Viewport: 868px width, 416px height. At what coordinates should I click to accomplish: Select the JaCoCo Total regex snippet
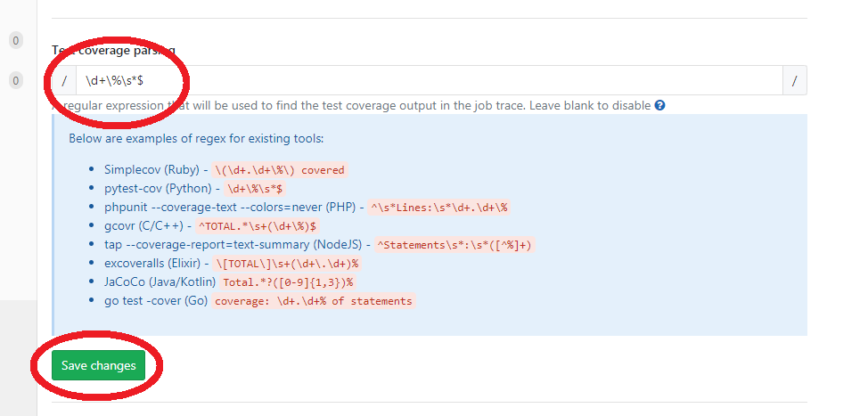(288, 282)
